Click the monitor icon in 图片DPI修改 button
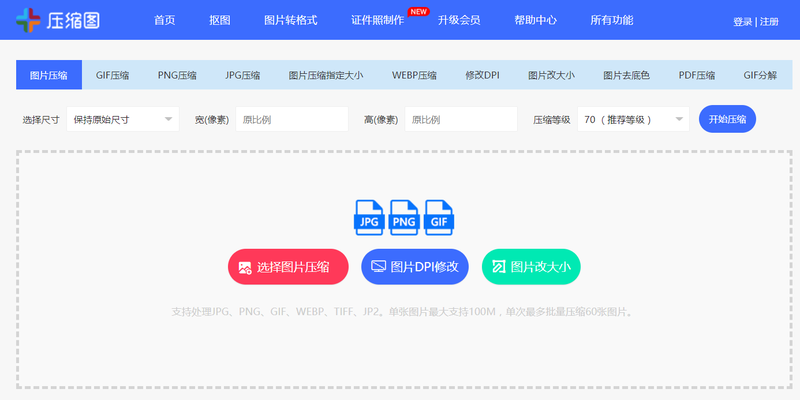This screenshot has height=400, width=800. tap(378, 267)
